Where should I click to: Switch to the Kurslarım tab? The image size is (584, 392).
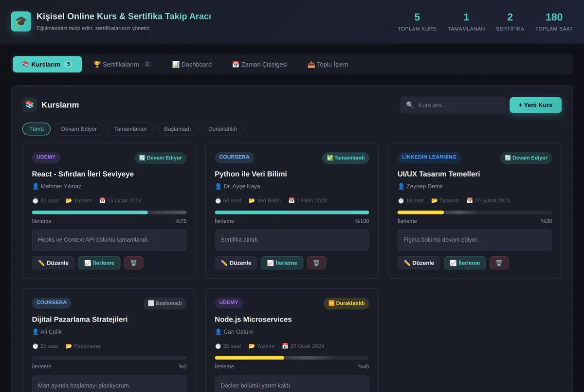coord(47,64)
